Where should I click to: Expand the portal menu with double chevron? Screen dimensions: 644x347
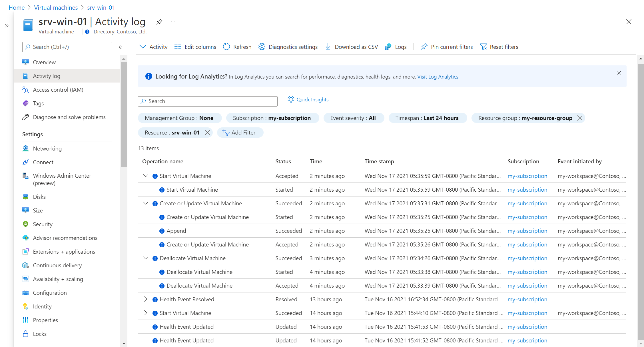tap(7, 26)
